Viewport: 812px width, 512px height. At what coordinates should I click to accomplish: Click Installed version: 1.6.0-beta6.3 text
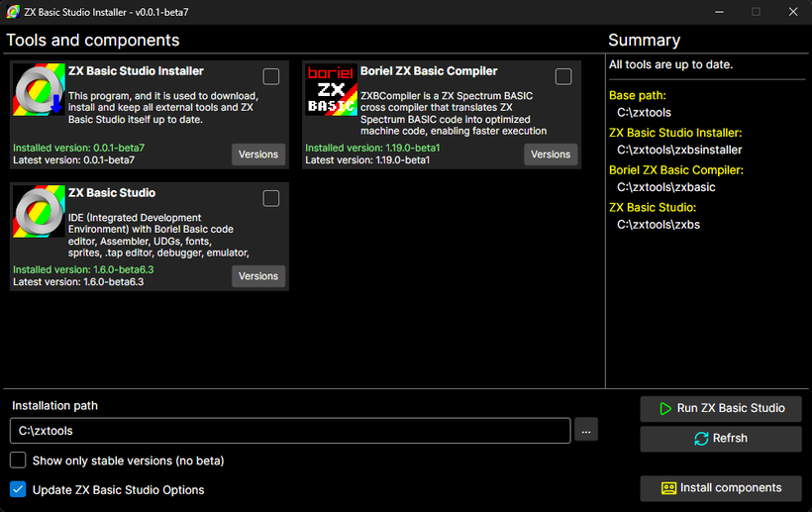[x=83, y=269]
